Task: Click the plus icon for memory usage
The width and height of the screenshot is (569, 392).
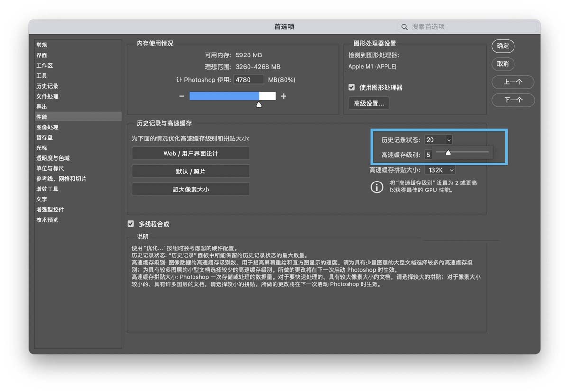Action: pos(284,96)
